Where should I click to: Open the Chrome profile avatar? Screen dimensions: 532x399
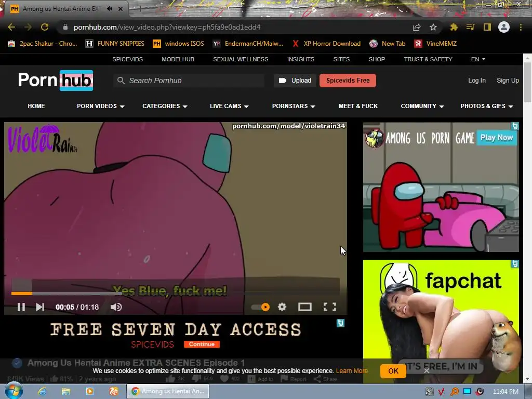coord(504,27)
